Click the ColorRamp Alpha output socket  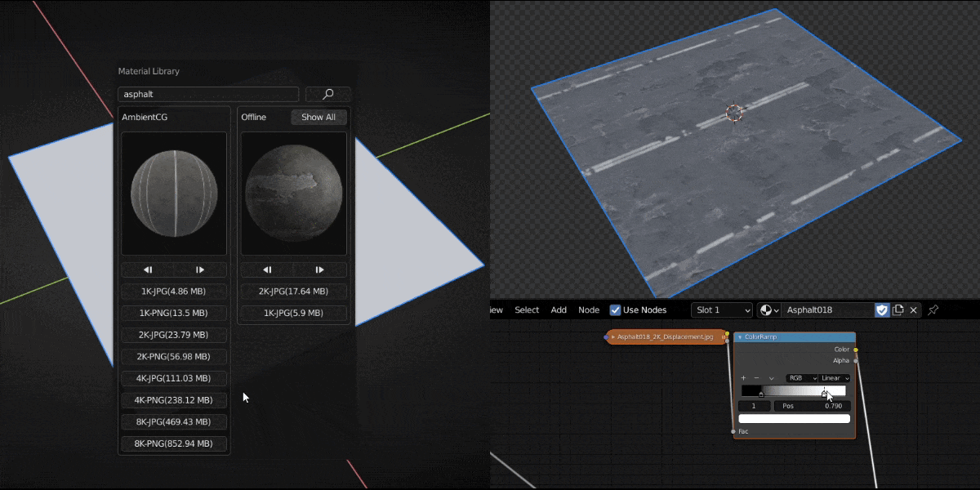[856, 360]
